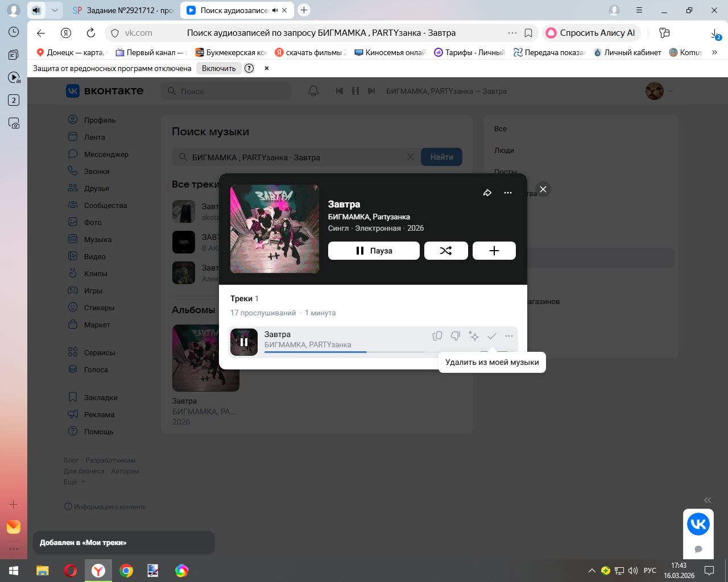Select the Все search filter
728x582 pixels.
[500, 129]
